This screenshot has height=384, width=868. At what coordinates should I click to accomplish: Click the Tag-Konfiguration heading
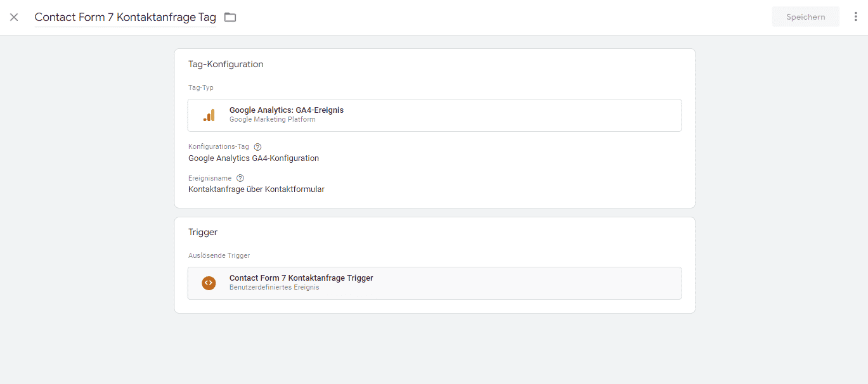tap(226, 64)
